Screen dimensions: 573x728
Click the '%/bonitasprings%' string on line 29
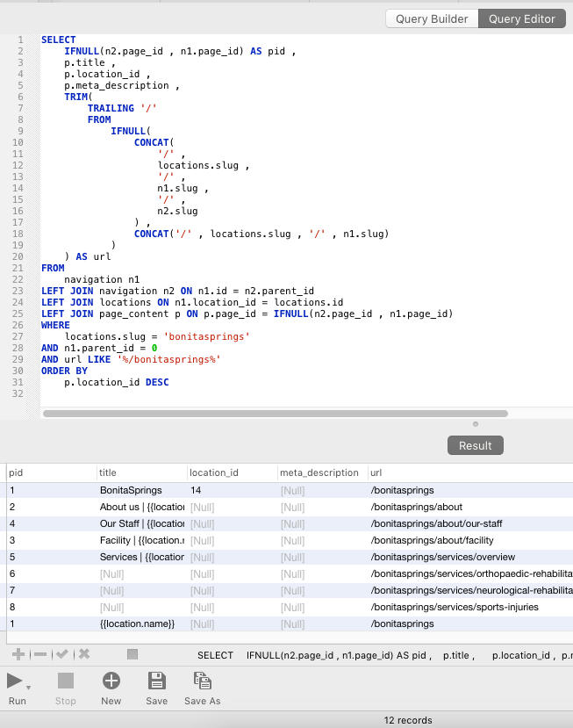168,359
